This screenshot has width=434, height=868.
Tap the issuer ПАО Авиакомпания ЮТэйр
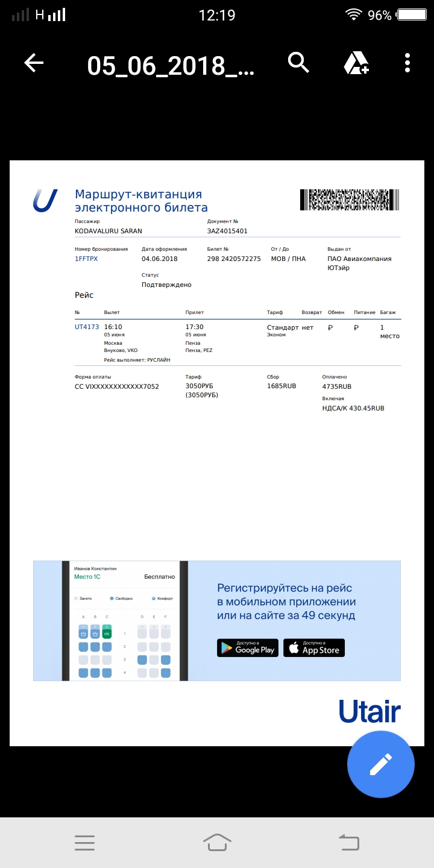click(x=359, y=263)
